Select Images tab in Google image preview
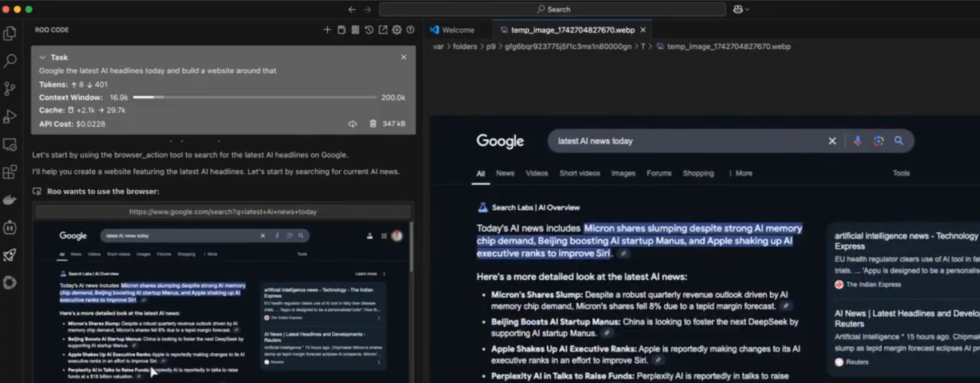The image size is (980, 383). [x=623, y=173]
